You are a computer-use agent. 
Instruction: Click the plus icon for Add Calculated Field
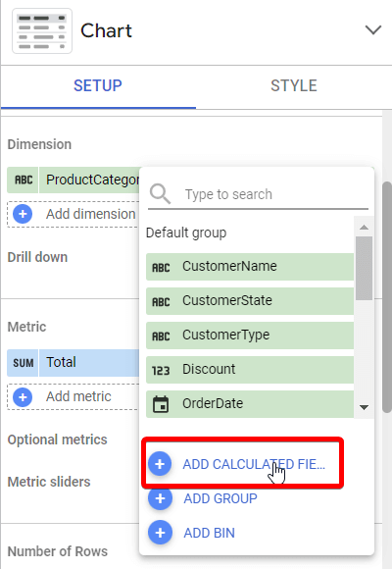[x=160, y=464]
